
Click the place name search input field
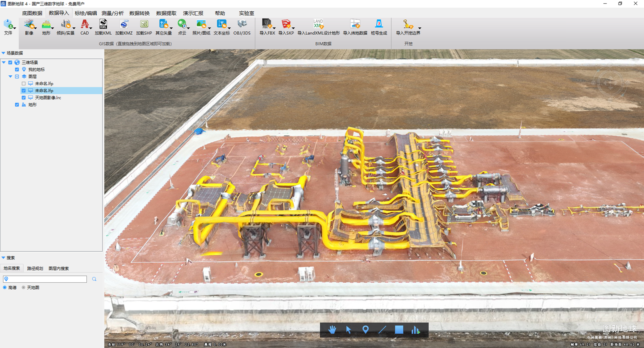(x=47, y=279)
